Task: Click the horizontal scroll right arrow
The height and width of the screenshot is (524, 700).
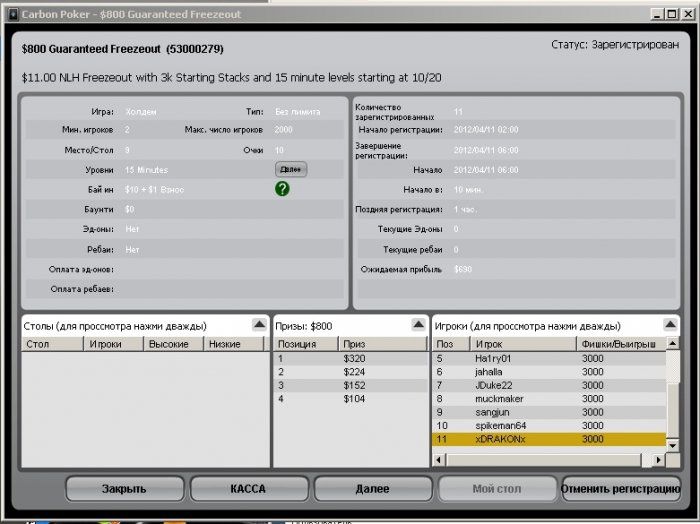Action: pyautogui.click(x=658, y=459)
